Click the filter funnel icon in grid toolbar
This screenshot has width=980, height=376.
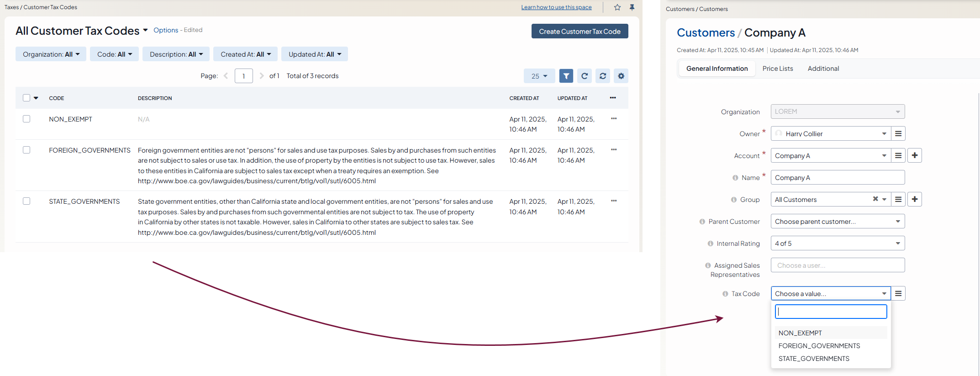[x=566, y=76]
